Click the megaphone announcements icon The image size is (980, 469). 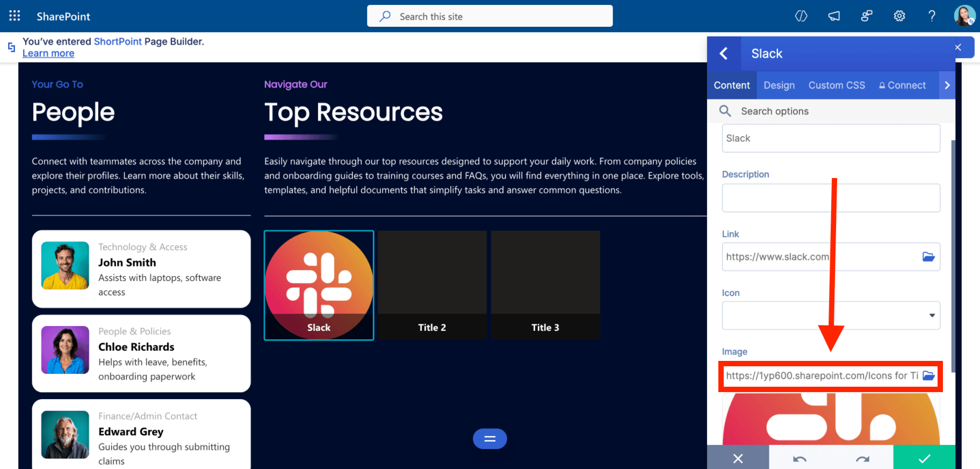(834, 16)
